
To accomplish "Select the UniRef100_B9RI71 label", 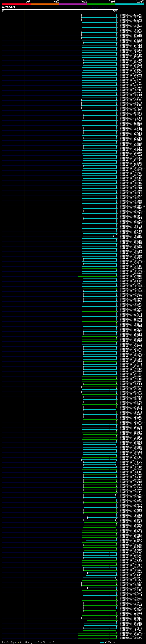I will coord(131,42).
